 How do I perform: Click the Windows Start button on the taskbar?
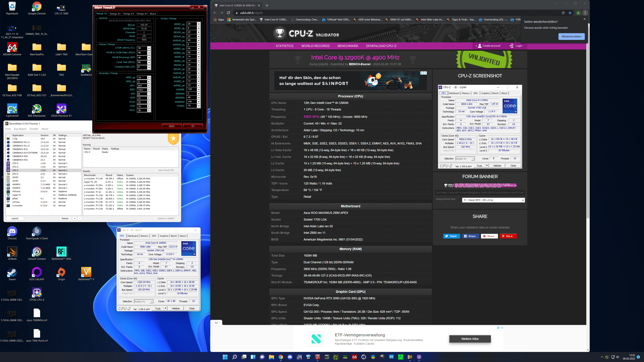[x=225, y=357]
